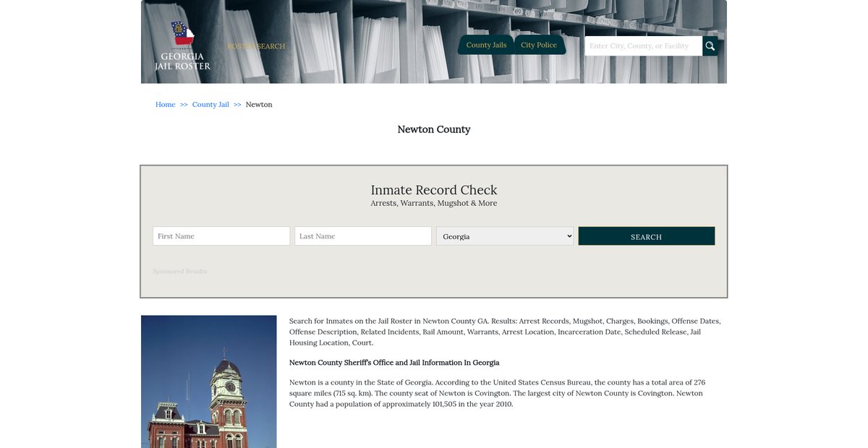Click into the First Name field

(x=221, y=236)
